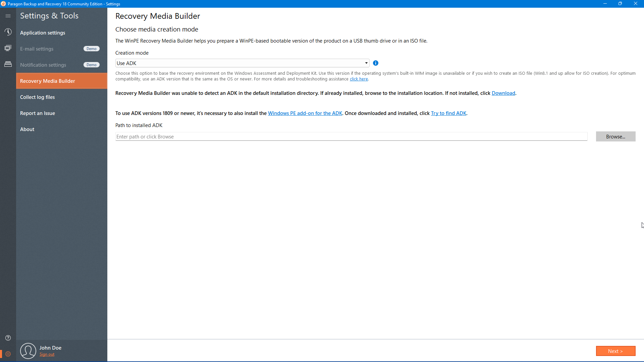This screenshot has width=644, height=362.
Task: Click the Path to installed ADK field
Action: [x=351, y=136]
